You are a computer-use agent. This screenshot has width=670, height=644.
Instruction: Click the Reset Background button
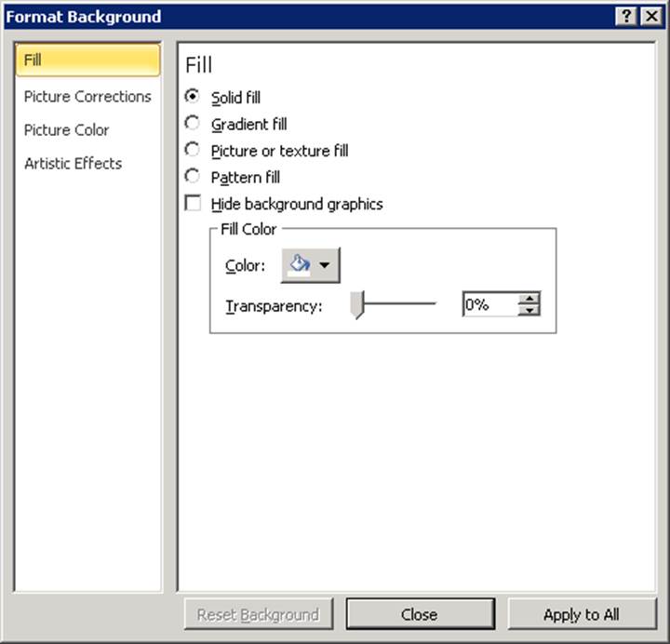[x=258, y=614]
